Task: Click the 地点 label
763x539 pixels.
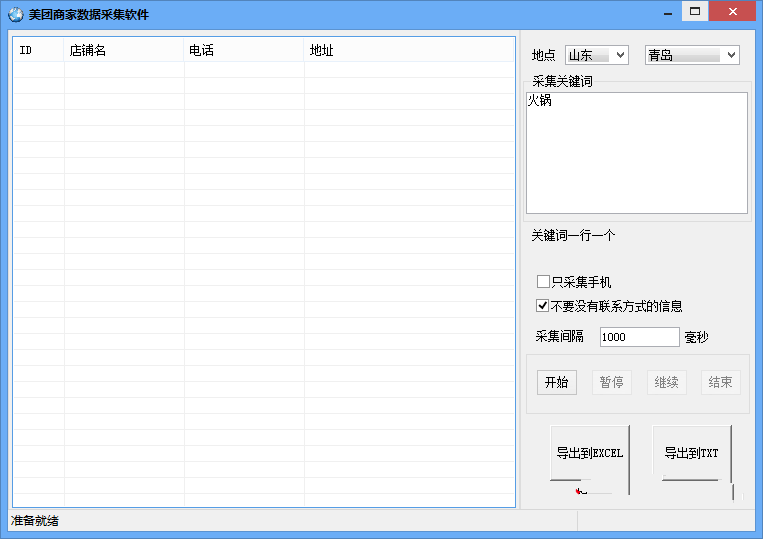Action: pyautogui.click(x=544, y=55)
